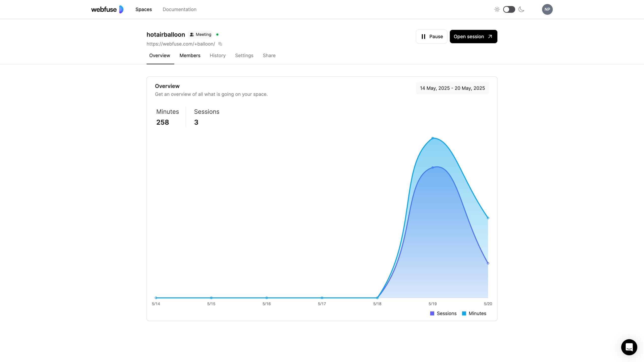The height and width of the screenshot is (362, 644).
Task: Open the date range picker
Action: (x=452, y=88)
